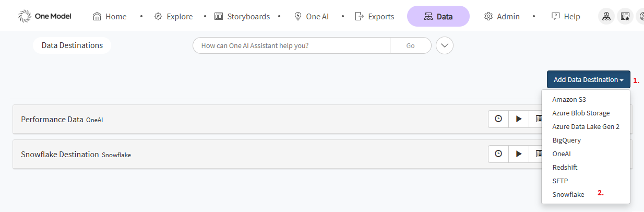644x212 pixels.
Task: Click the One AI Assistant search field
Action: (x=291, y=45)
